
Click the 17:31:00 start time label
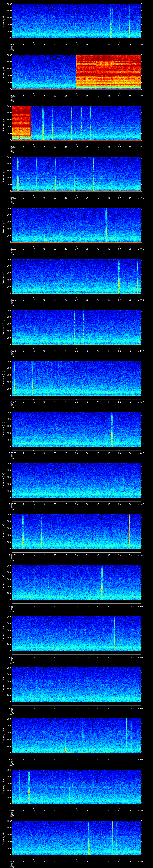pyautogui.click(x=12, y=44)
